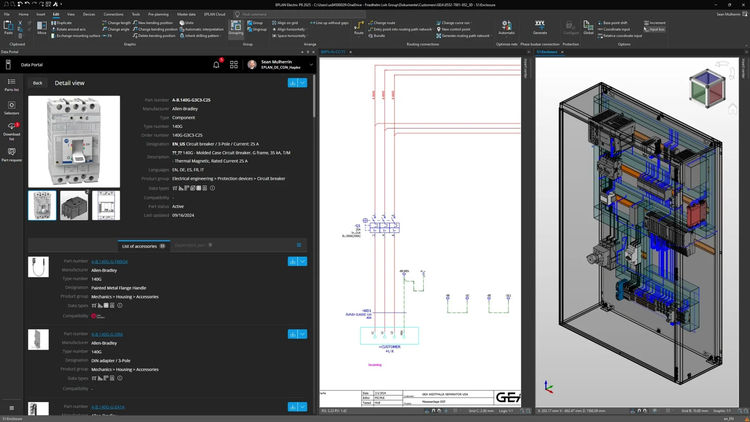Select the second circuit breaker thumbnail
This screenshot has width=750, height=422.
coord(74,205)
